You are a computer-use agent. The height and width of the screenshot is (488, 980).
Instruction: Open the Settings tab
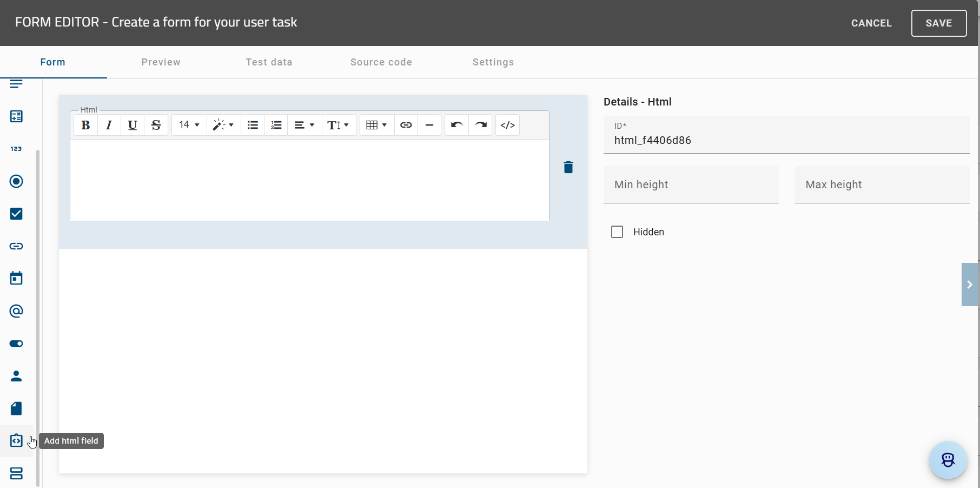pyautogui.click(x=493, y=62)
